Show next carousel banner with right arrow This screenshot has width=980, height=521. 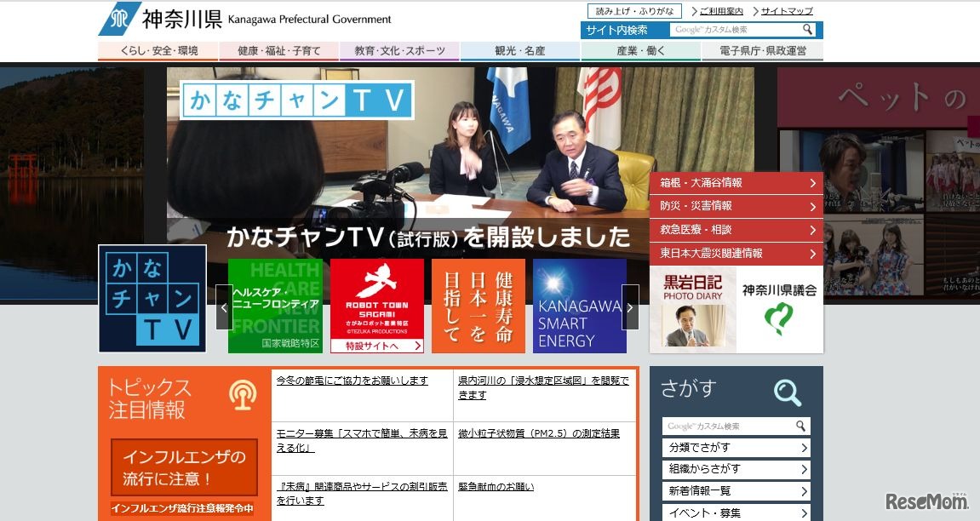pos(630,307)
